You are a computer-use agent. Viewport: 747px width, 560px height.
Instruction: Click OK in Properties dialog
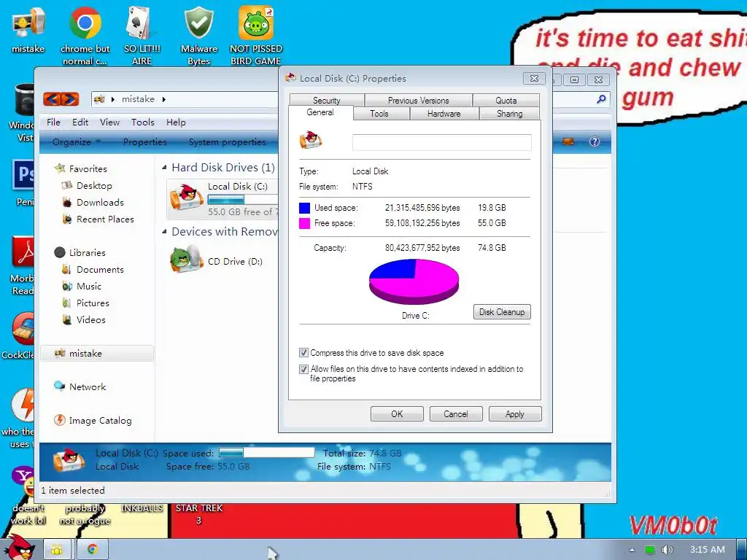pos(397,414)
